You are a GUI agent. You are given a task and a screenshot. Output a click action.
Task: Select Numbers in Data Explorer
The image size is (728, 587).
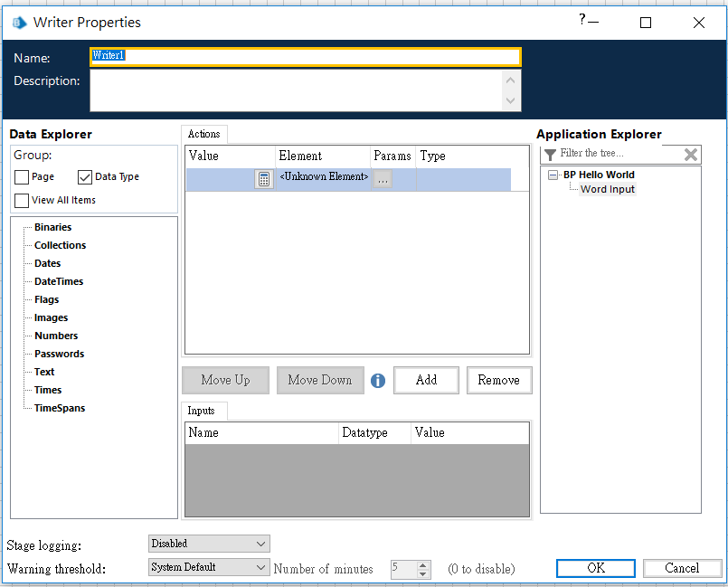point(56,336)
